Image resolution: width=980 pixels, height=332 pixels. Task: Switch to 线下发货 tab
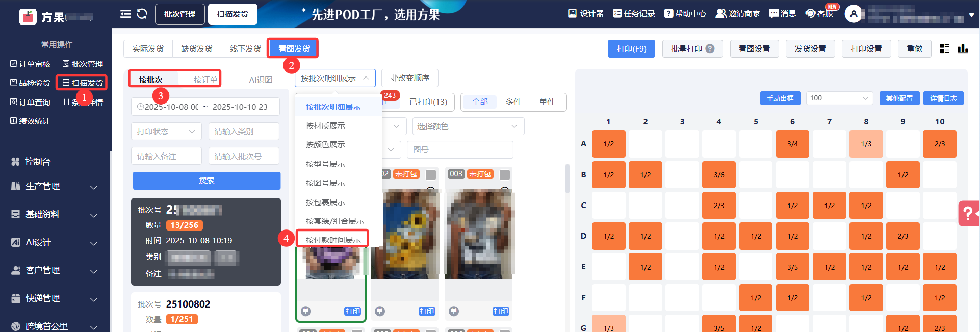245,48
